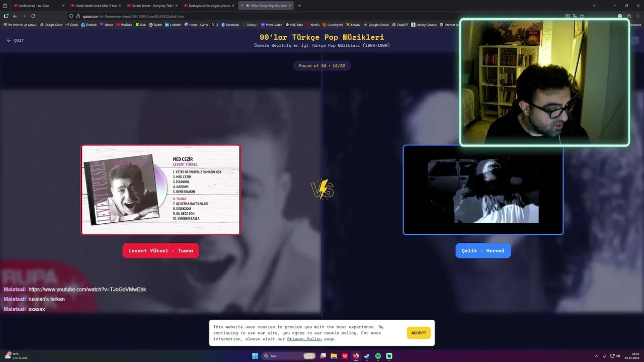Open the Google Drive bookmark

click(51, 25)
